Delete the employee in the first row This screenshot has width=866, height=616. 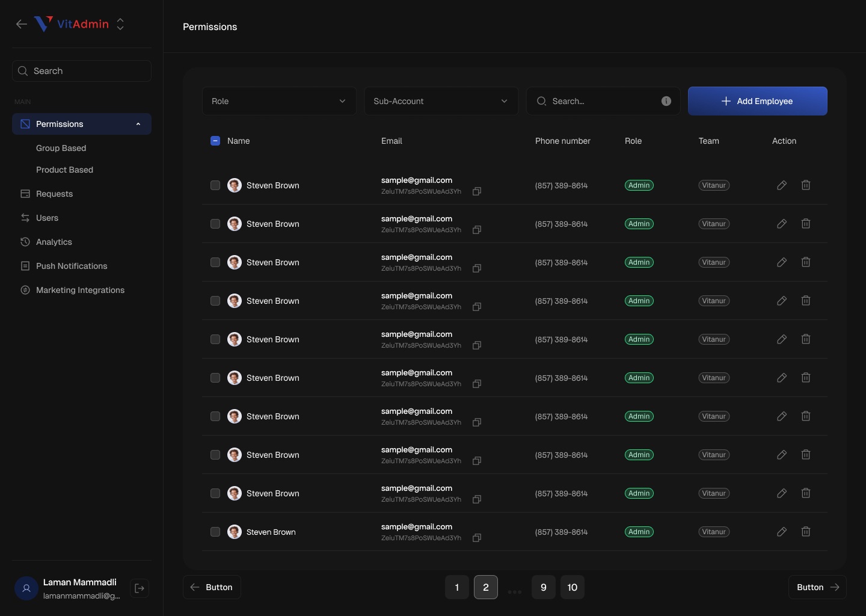coord(806,185)
